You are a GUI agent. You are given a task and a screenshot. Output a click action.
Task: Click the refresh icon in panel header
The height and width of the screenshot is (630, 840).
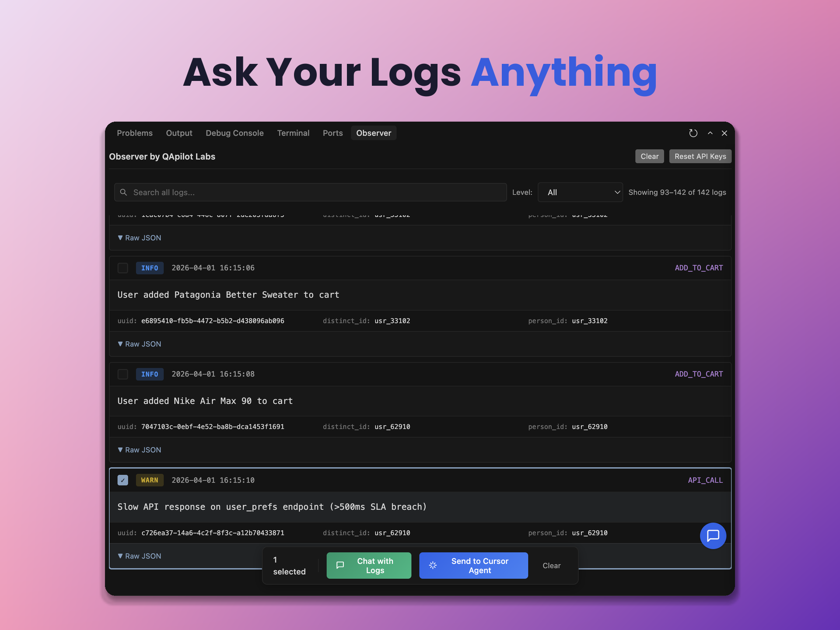click(693, 133)
